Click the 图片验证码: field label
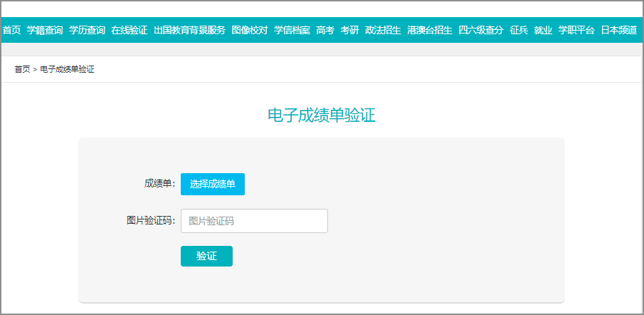644x315 pixels. pos(151,220)
